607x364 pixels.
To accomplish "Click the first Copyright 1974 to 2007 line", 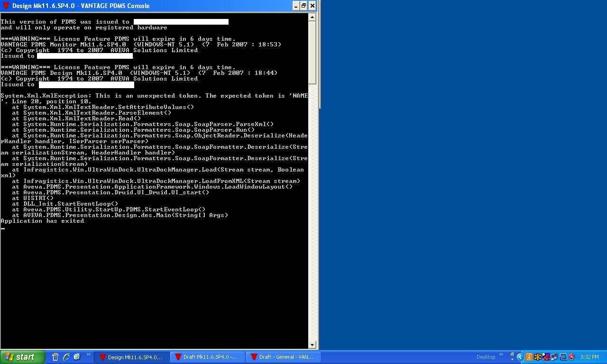I will click(99, 50).
